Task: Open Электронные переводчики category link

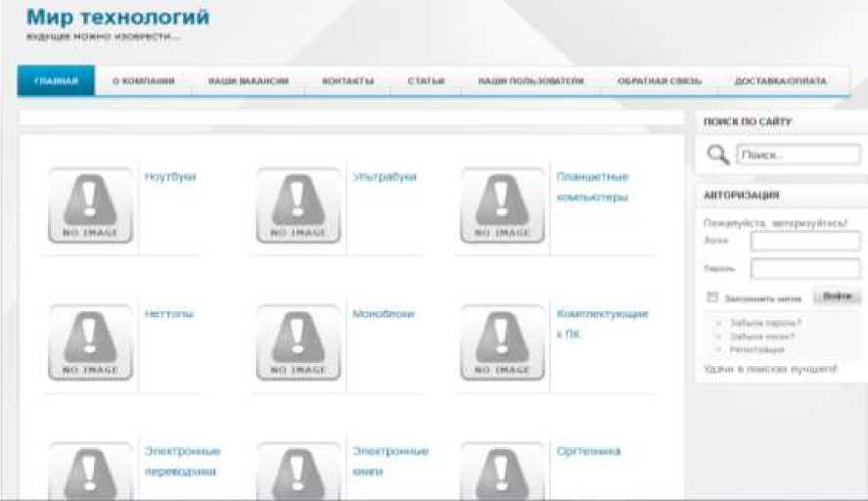Action: pyautogui.click(x=182, y=461)
